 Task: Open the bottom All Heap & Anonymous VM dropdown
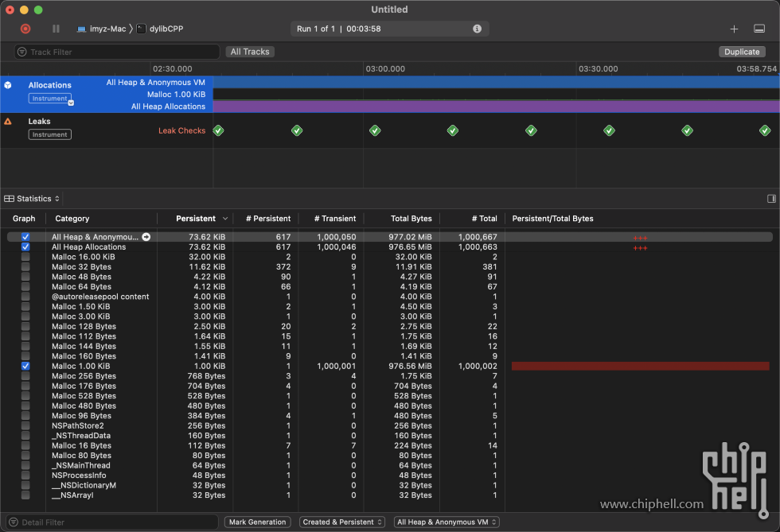pos(447,522)
